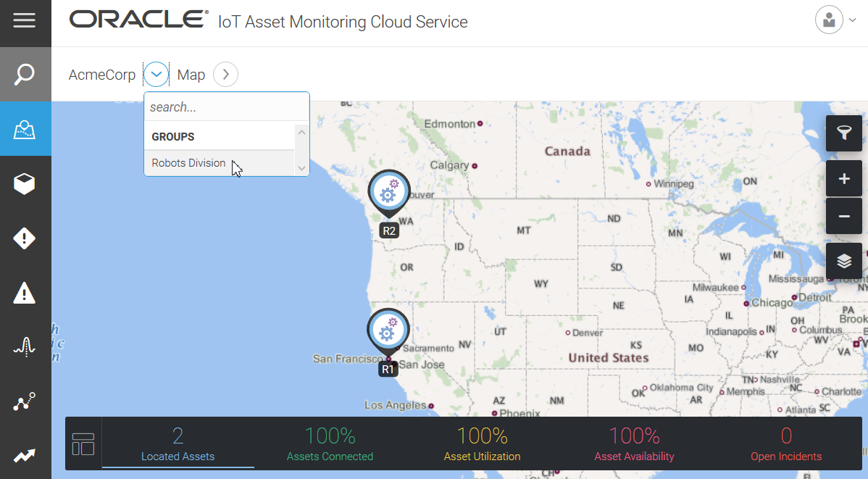The height and width of the screenshot is (479, 868).
Task: Choose Robots Division from groups list
Action: pyautogui.click(x=220, y=163)
